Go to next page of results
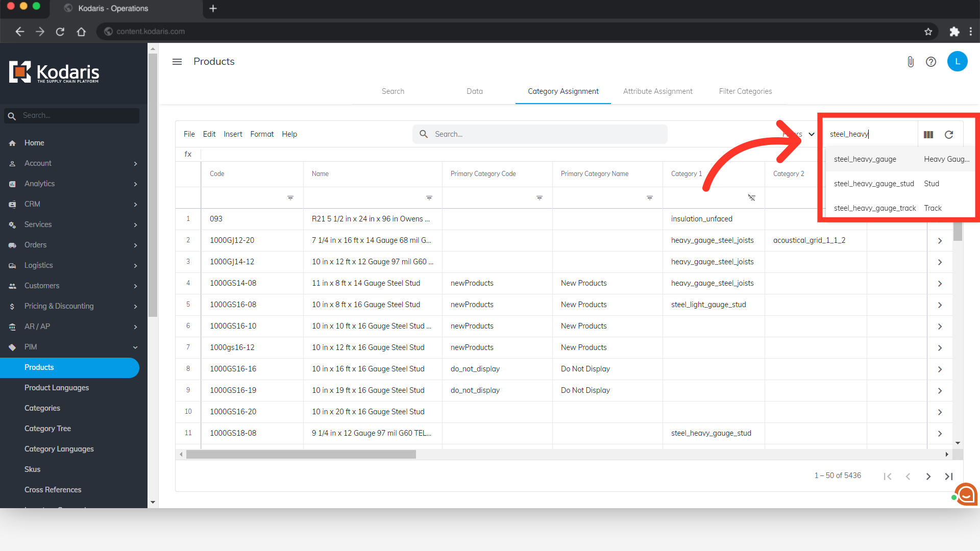 tap(928, 476)
